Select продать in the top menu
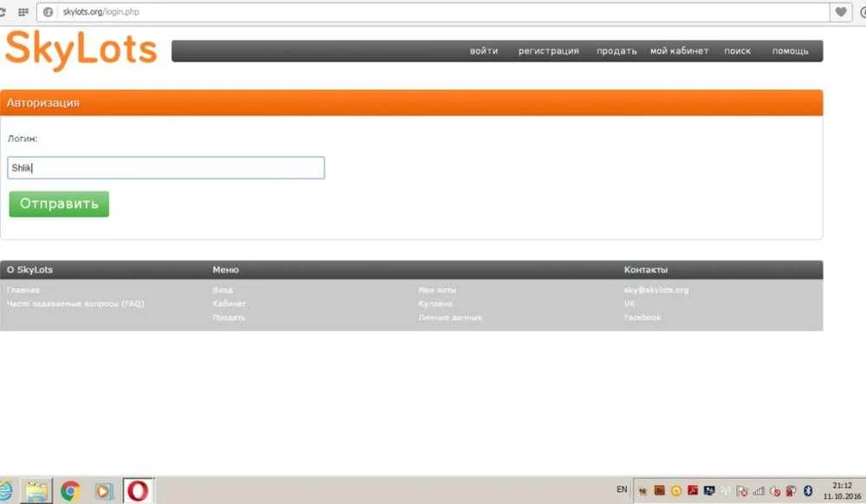The image size is (866, 504). coord(617,51)
